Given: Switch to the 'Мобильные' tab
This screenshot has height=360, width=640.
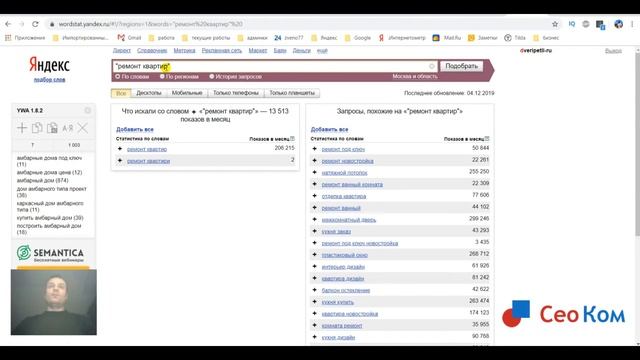Looking at the screenshot, I should tap(187, 93).
